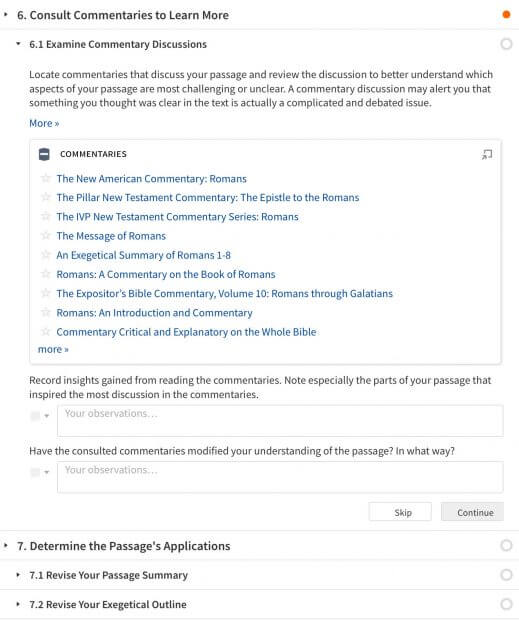Mark step 6.1 Examine Commentary Discussions complete
Image resolution: width=519 pixels, height=620 pixels.
coord(506,44)
